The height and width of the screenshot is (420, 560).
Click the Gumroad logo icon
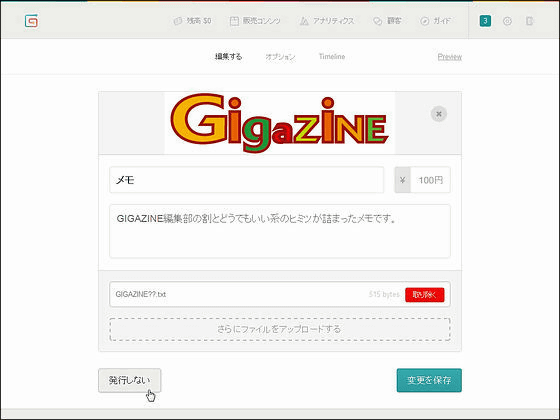31,21
